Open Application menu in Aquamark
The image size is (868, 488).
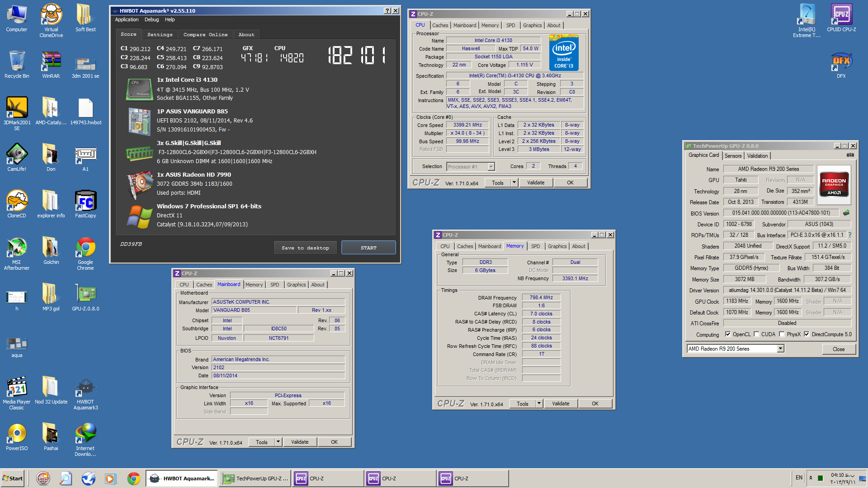(x=127, y=19)
